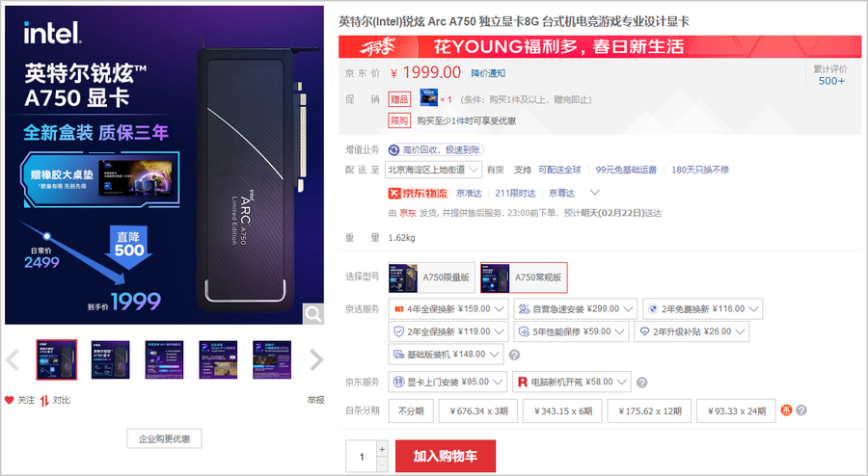This screenshot has height=476, width=868.
Task: Choose the 不分期 installment option
Action: click(x=411, y=410)
